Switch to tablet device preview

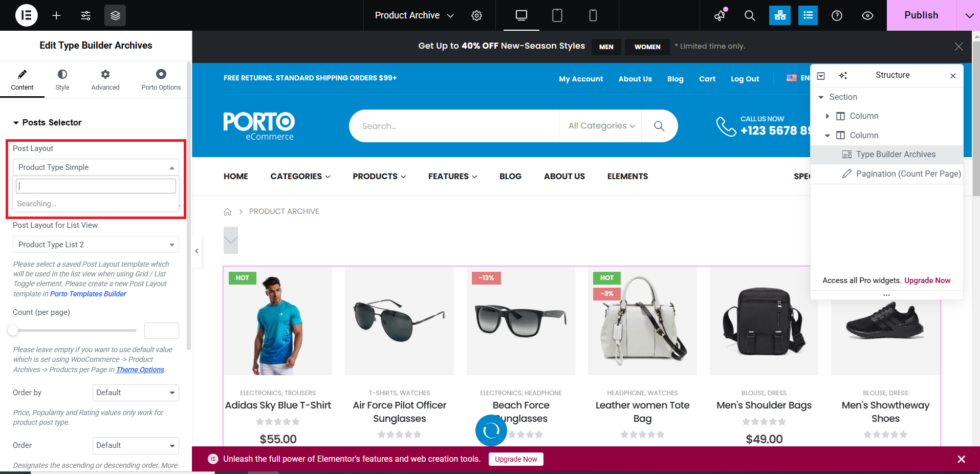(557, 15)
